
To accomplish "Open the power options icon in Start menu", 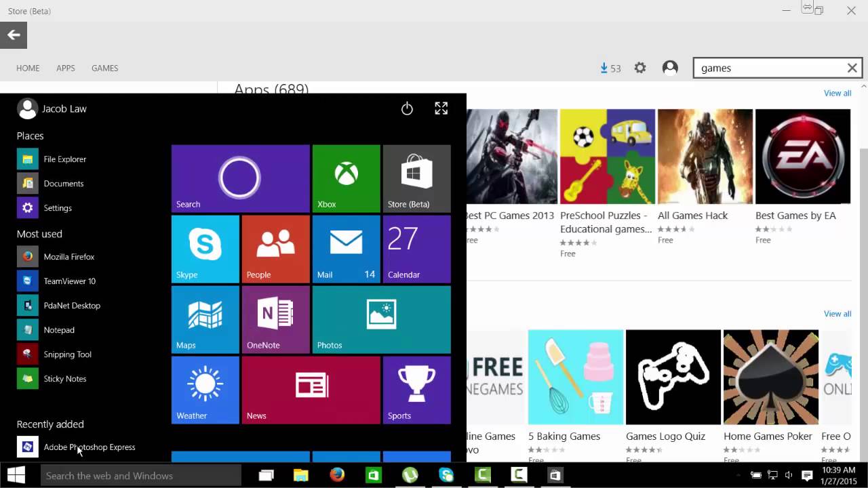I will point(407,108).
